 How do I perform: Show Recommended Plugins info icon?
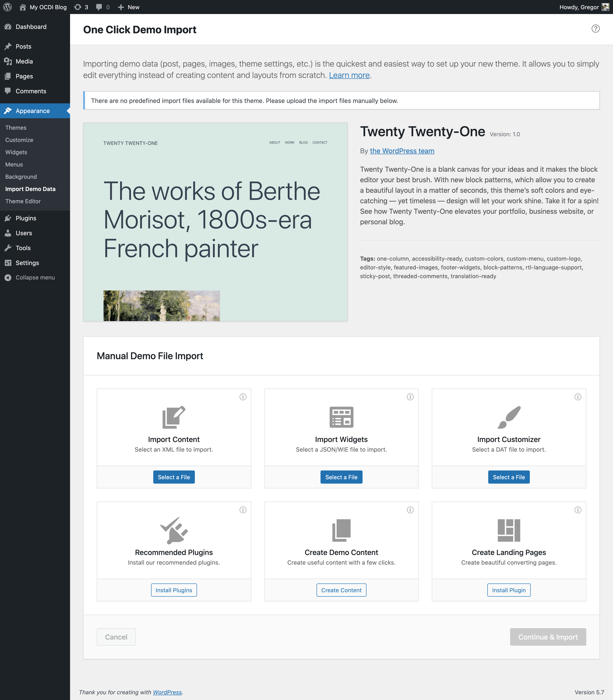[243, 510]
